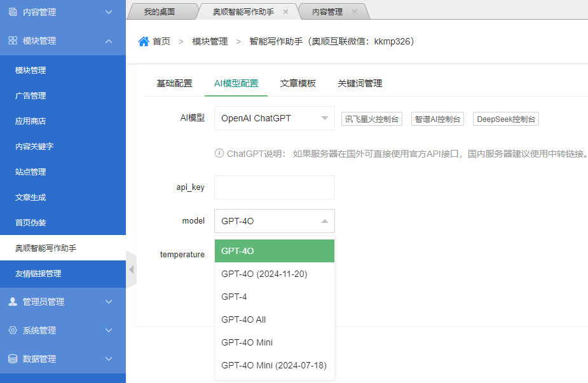588x383 pixels.
Task: Switch to the 关键词管理 tab
Action: (360, 83)
